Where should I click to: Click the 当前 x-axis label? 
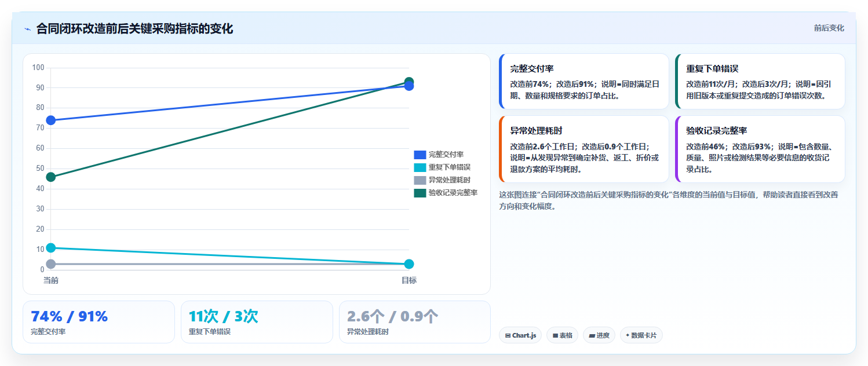pyautogui.click(x=51, y=280)
